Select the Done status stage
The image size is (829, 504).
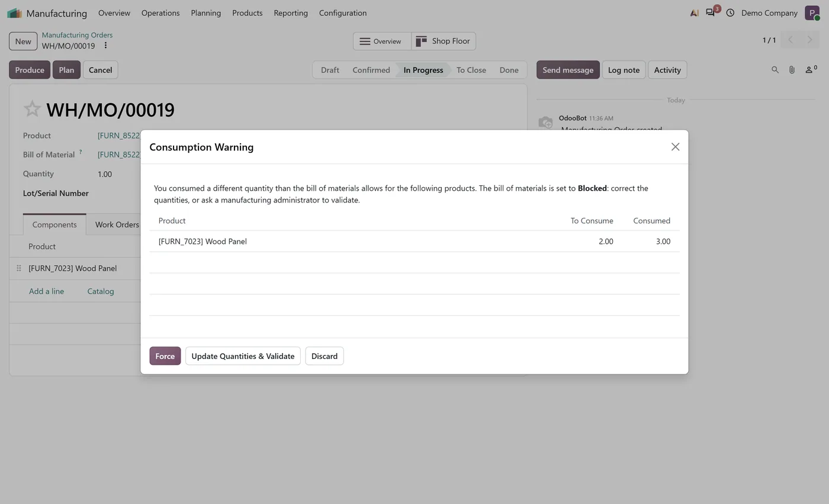509,70
